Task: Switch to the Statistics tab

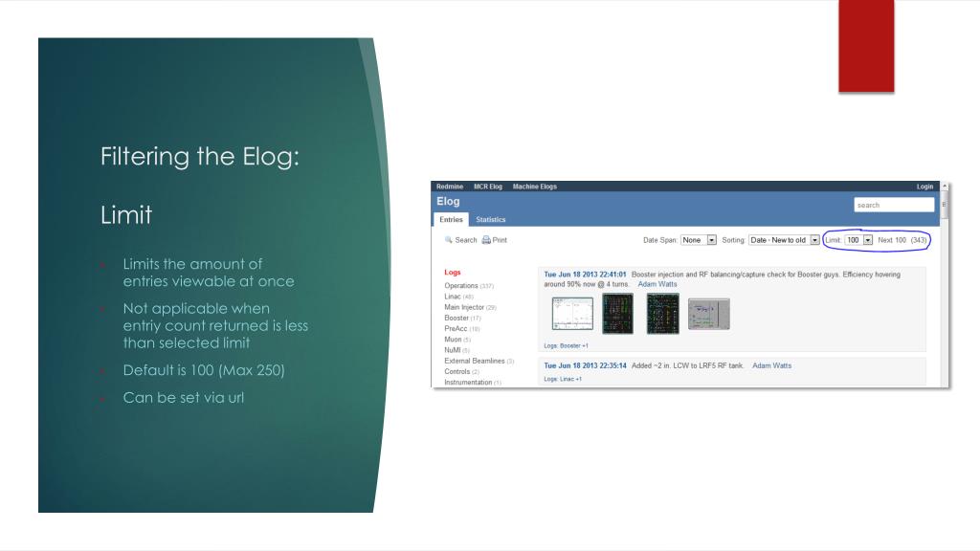Action: tap(491, 219)
